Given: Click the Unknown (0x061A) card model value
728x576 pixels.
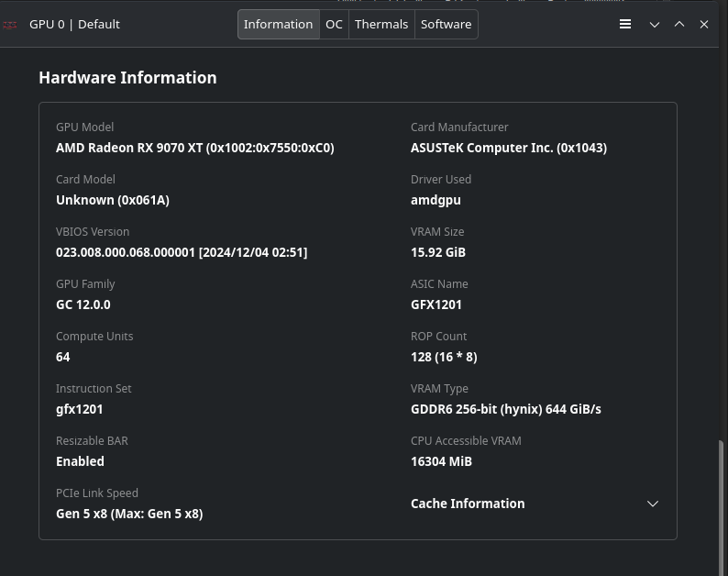Looking at the screenshot, I should (113, 200).
